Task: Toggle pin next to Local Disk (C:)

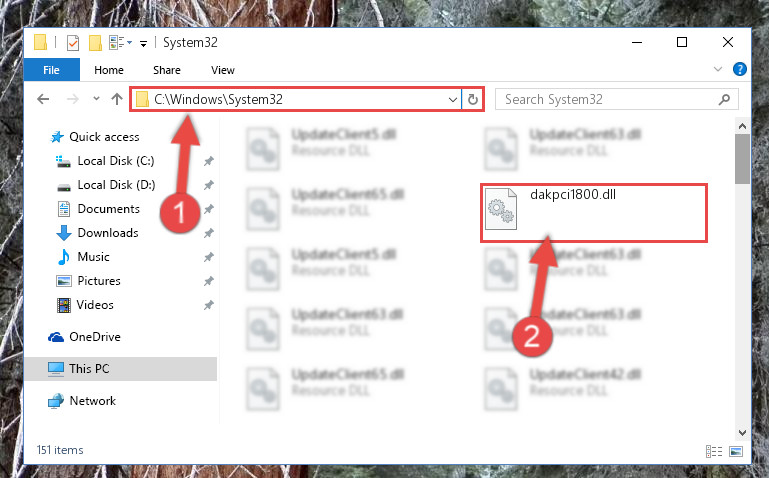Action: click(x=208, y=161)
